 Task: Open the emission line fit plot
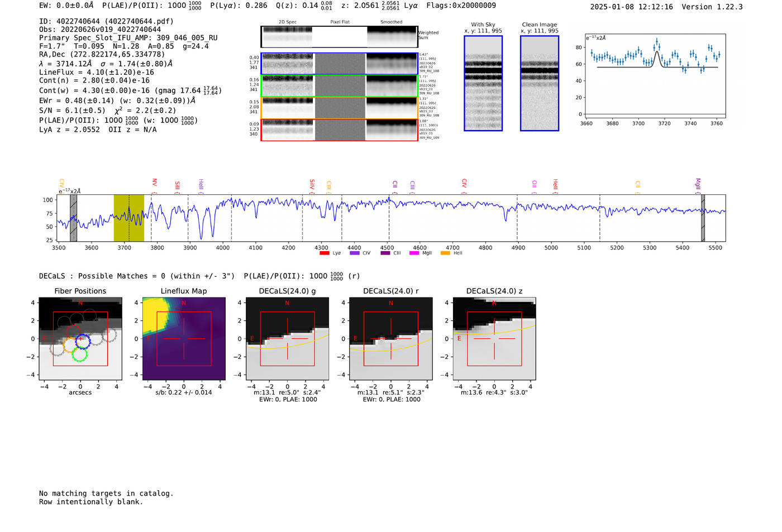(655, 76)
